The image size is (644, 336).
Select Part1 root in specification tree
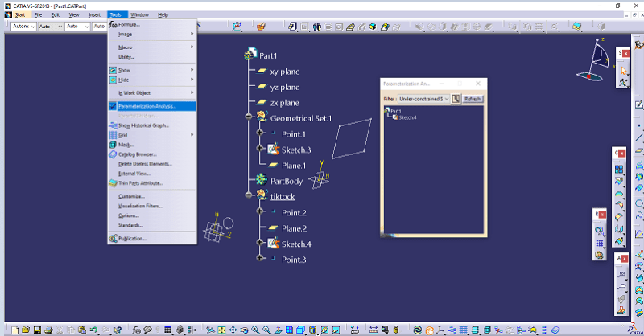pyautogui.click(x=268, y=55)
